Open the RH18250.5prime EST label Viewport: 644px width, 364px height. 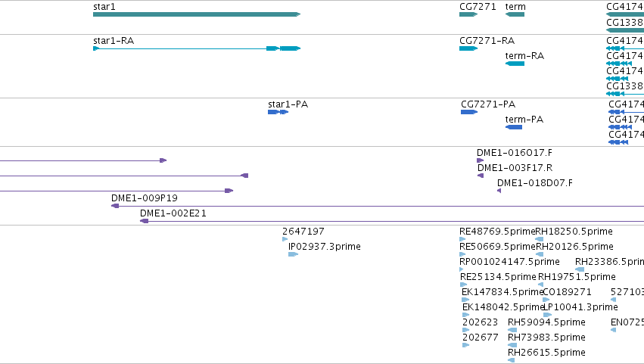coord(574,232)
